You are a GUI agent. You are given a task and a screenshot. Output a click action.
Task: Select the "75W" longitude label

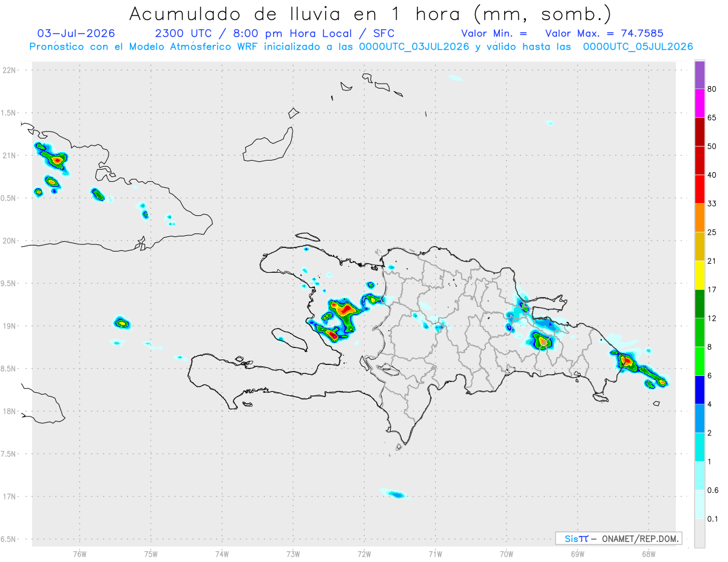point(151,554)
